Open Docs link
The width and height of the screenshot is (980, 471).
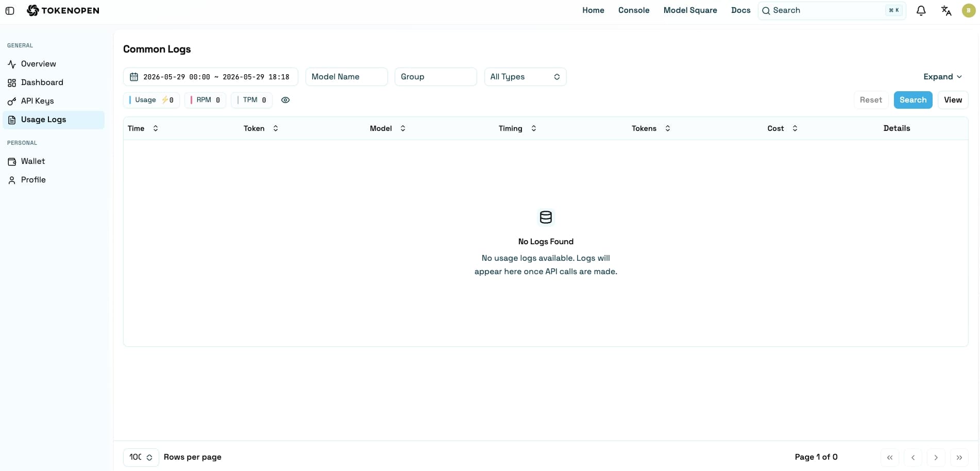740,10
